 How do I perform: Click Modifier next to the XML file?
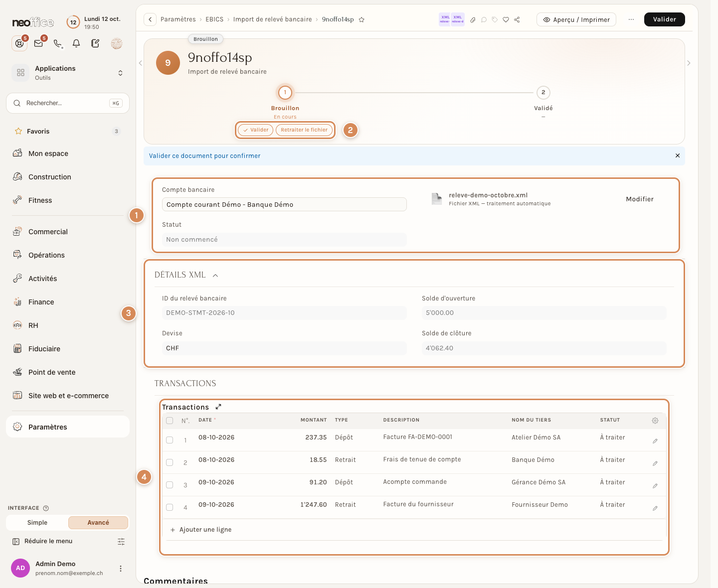(x=640, y=199)
